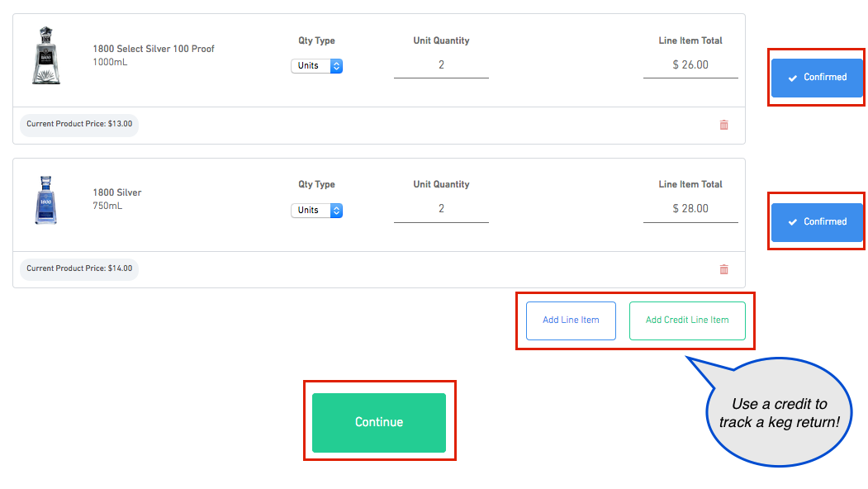Open Qty Type dropdown for 1800 Silver 750mL
The height and width of the screenshot is (489, 868).
tap(316, 211)
